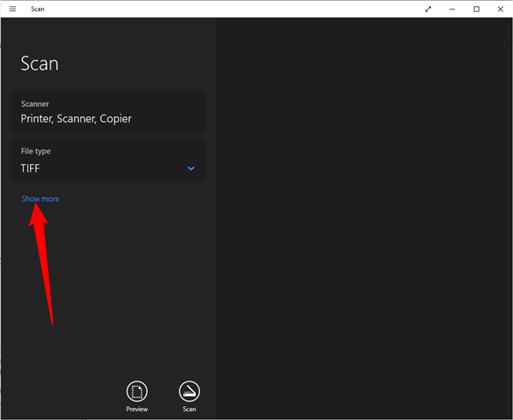This screenshot has width=513, height=420.
Task: Click the "Printer, Scanner, Copier" device name
Action: [x=76, y=119]
